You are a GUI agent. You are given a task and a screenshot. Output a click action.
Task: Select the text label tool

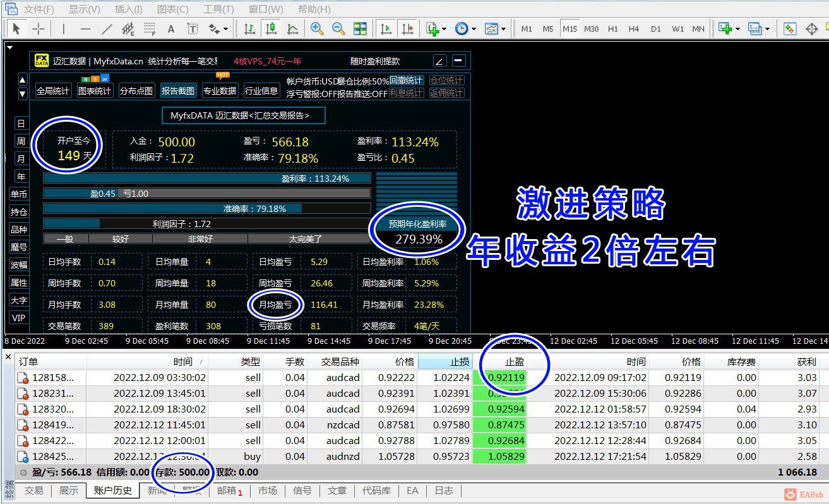point(193,28)
